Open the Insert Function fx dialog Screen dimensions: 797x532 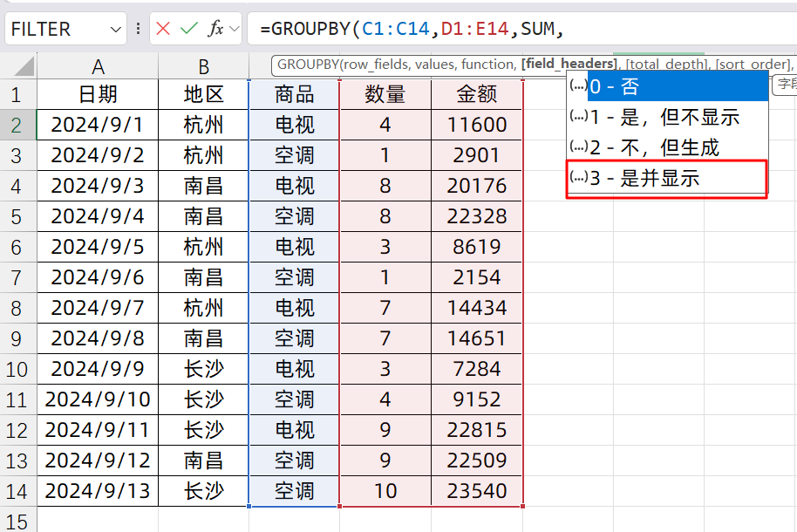(x=215, y=29)
